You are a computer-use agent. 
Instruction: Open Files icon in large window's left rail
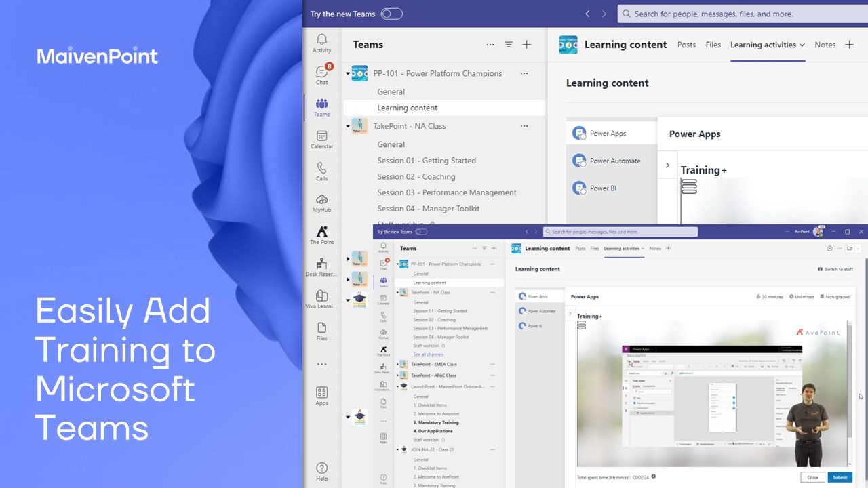click(321, 331)
